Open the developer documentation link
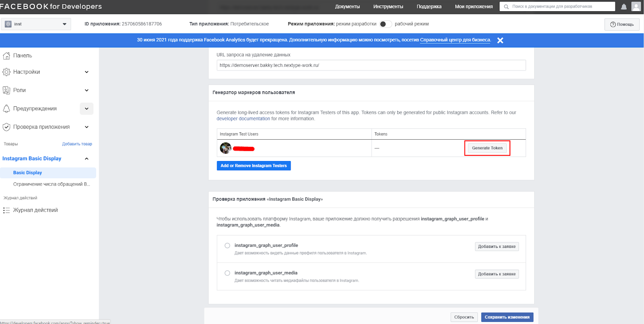Image resolution: width=644 pixels, height=324 pixels. 243,119
